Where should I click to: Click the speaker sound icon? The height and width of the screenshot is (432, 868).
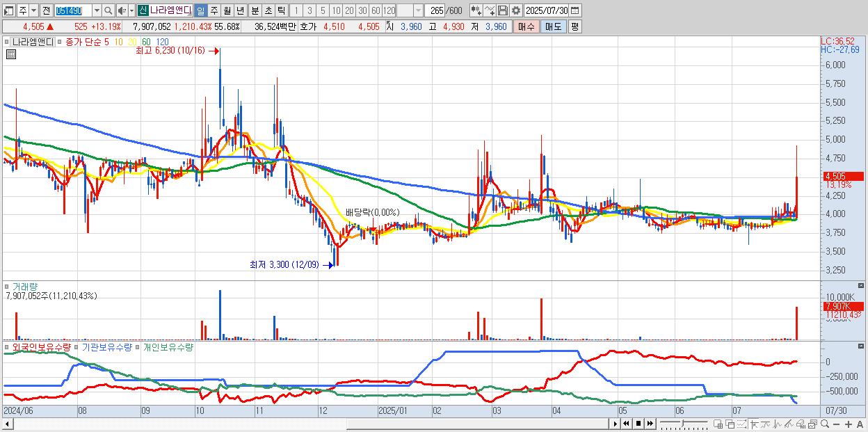[x=122, y=11]
